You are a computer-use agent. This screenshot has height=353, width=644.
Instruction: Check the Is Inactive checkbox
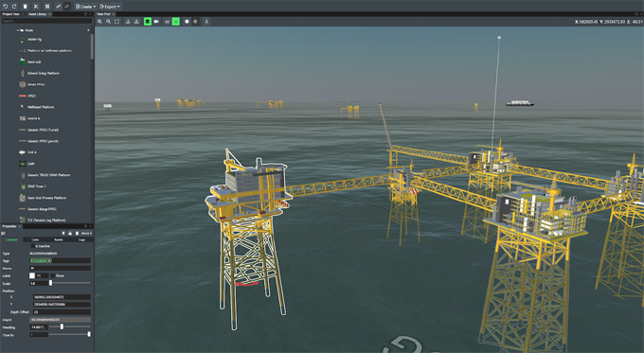coord(33,246)
